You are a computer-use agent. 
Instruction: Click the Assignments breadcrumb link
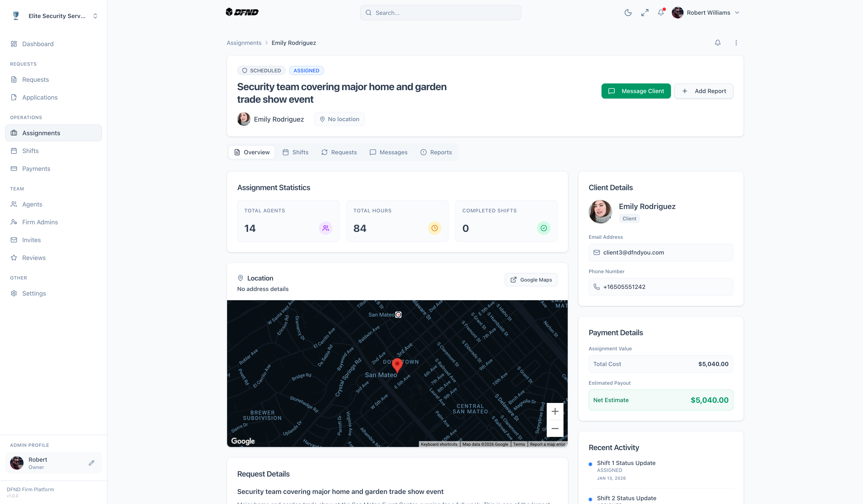point(244,43)
